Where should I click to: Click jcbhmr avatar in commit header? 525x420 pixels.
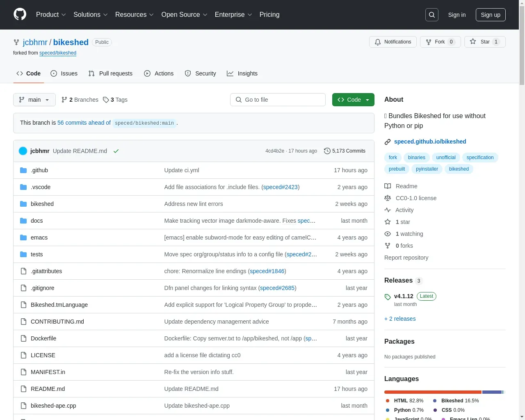23,151
